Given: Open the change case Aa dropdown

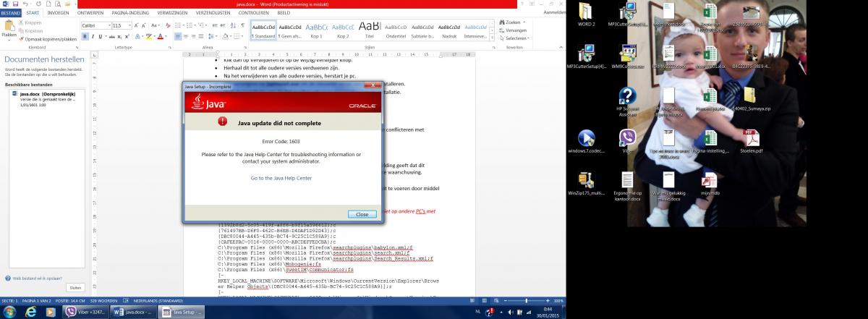Looking at the screenshot, I should click(x=154, y=25).
